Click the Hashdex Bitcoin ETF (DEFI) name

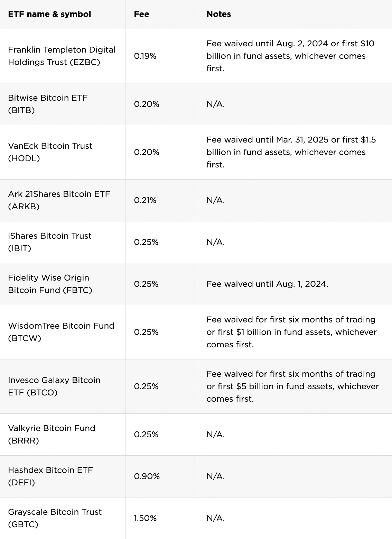coord(50,476)
